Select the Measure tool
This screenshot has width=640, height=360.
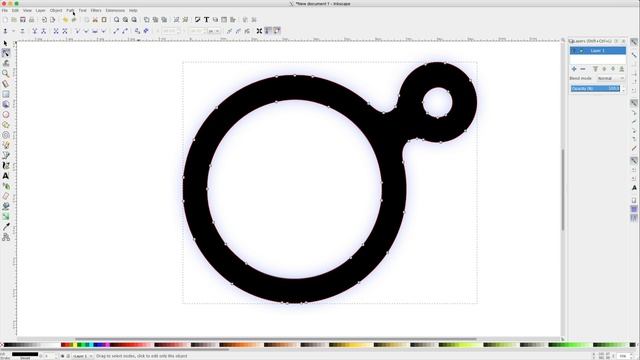6,84
